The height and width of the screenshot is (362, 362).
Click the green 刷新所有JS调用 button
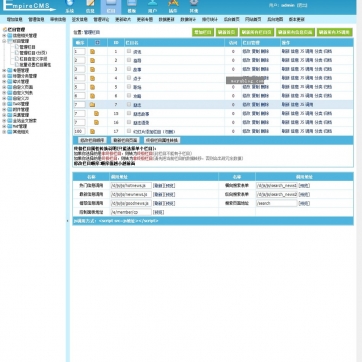coord(334,32)
